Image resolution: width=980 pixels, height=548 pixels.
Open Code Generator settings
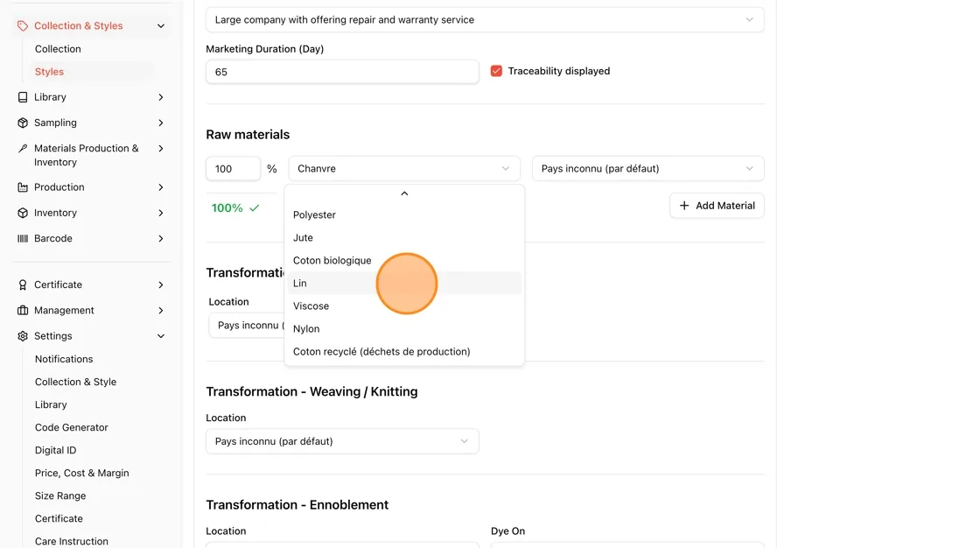click(x=71, y=427)
